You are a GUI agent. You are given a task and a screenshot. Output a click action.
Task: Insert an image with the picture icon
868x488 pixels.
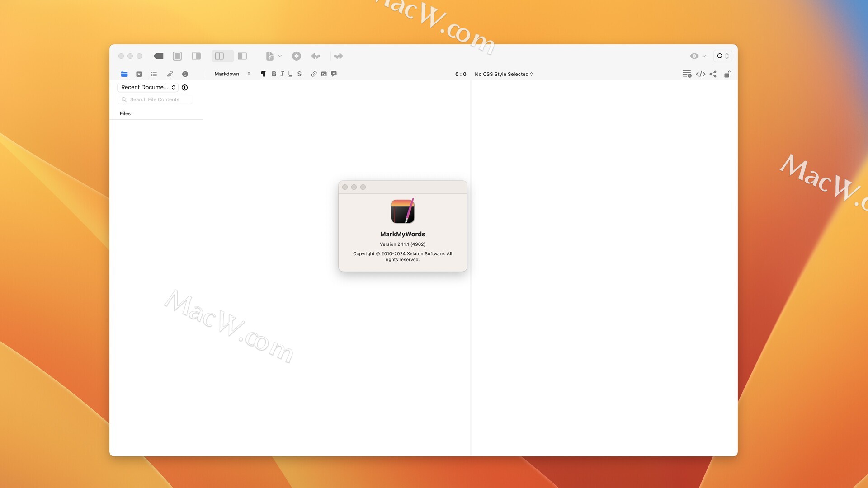click(324, 74)
